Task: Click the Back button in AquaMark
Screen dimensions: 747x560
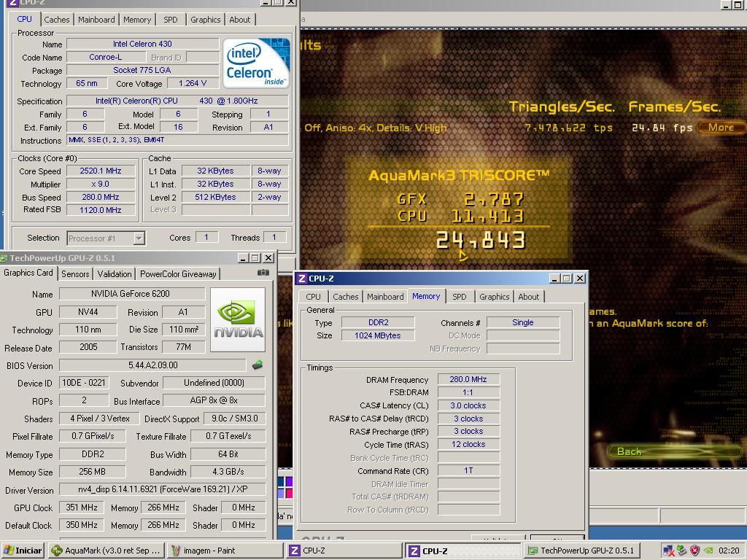Action: [x=674, y=451]
